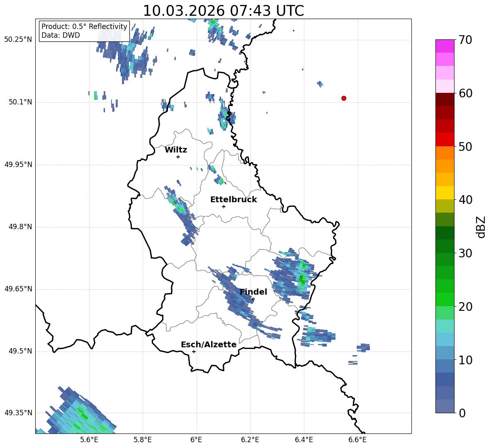491x448 pixels.
Task: Click the colorbar 10 tick label
Action: [x=465, y=360]
